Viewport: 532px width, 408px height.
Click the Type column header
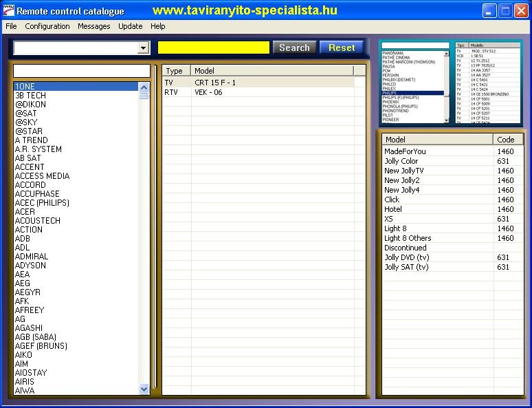[177, 71]
